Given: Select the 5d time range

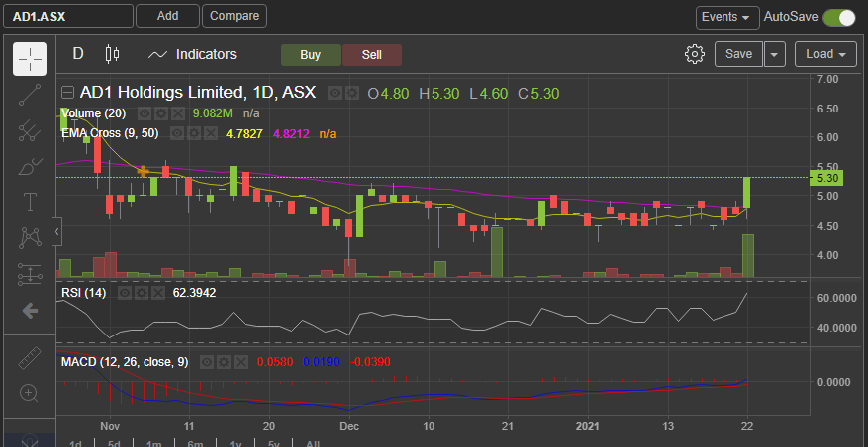Looking at the screenshot, I should [114, 443].
